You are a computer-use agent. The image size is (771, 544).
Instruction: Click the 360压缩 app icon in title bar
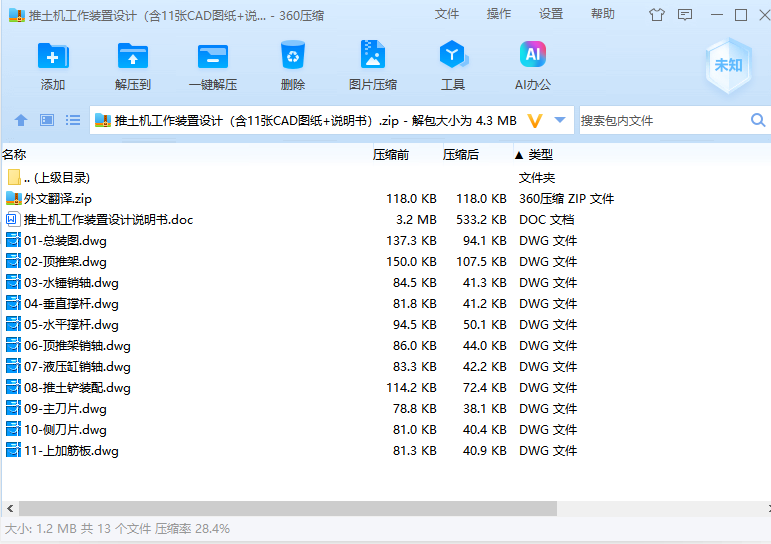(x=17, y=15)
